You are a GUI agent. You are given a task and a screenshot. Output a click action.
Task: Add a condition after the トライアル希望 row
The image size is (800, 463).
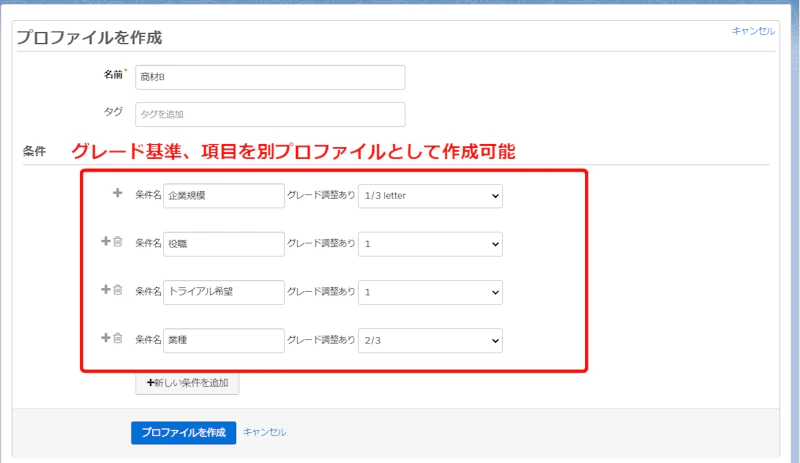106,289
